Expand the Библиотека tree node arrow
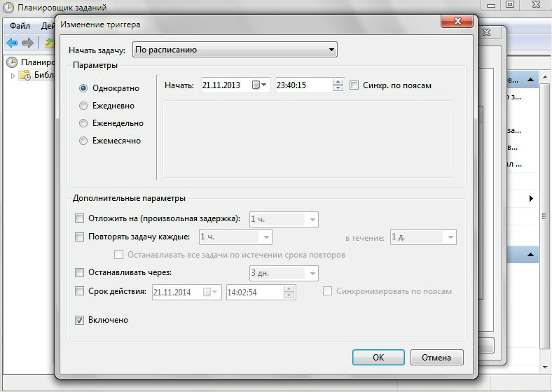Image resolution: width=552 pixels, height=392 pixels. pos(12,76)
